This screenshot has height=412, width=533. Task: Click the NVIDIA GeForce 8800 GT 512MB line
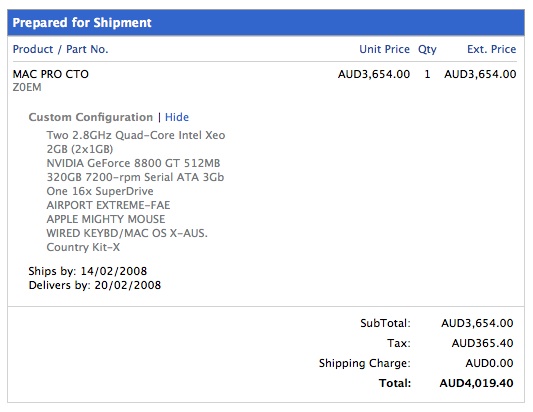(133, 163)
